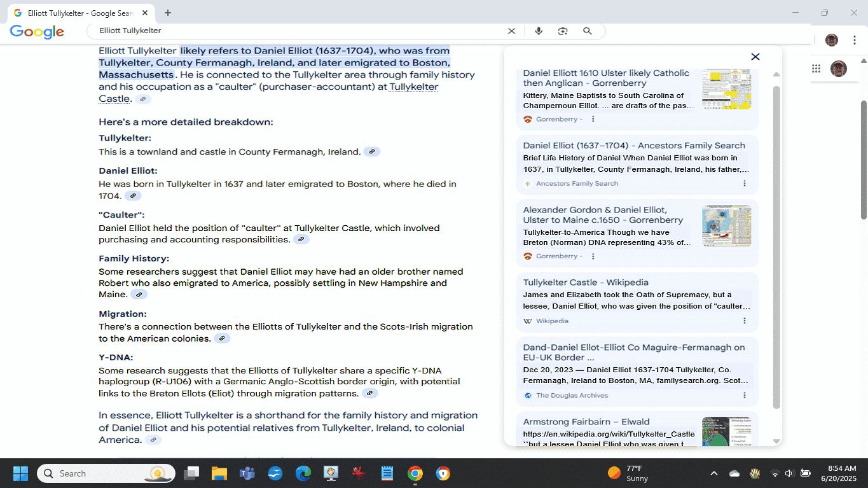Open 'Dand-Daniel Ellot-Elliot Co Maguire-Fermanagh' source
Viewport: 868px width, 488px height.
[x=634, y=352]
